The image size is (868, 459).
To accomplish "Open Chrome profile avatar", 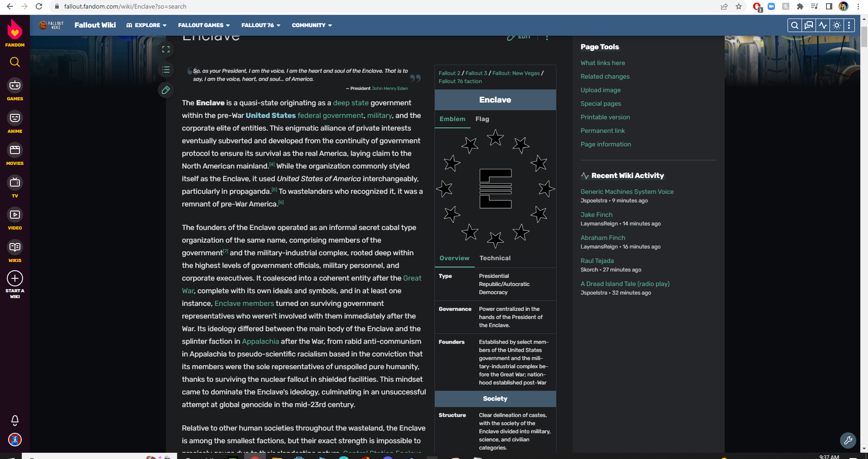I will [x=843, y=6].
